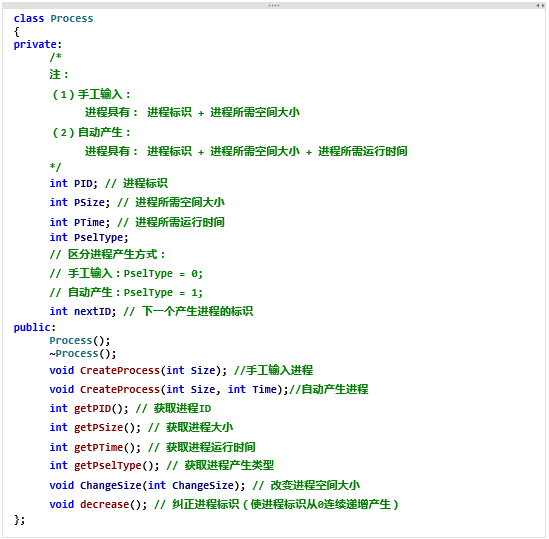Image resolution: width=549 pixels, height=539 pixels.
Task: Click the closing '};' at the end
Action: 20,520
